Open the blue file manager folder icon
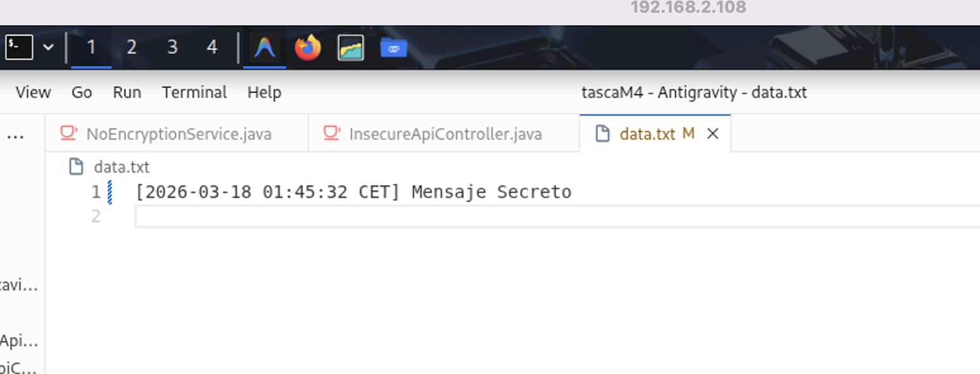The image size is (980, 374). (x=394, y=48)
